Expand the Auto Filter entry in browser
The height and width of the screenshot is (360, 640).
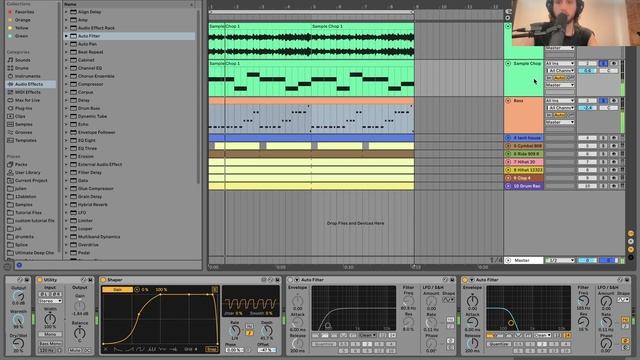point(66,36)
